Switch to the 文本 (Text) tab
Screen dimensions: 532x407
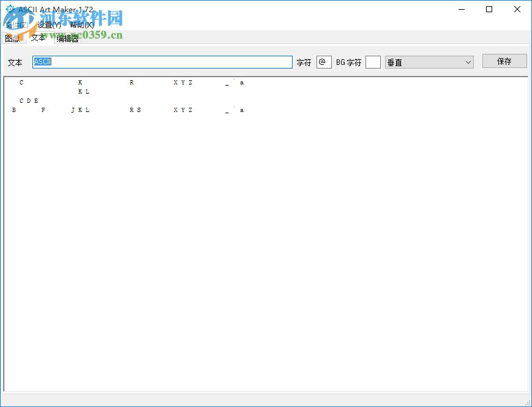coord(37,37)
